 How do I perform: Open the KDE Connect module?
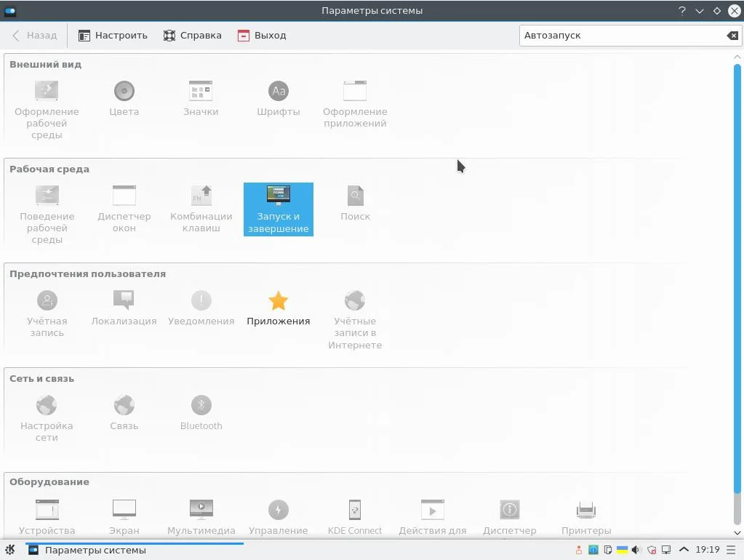pyautogui.click(x=355, y=517)
